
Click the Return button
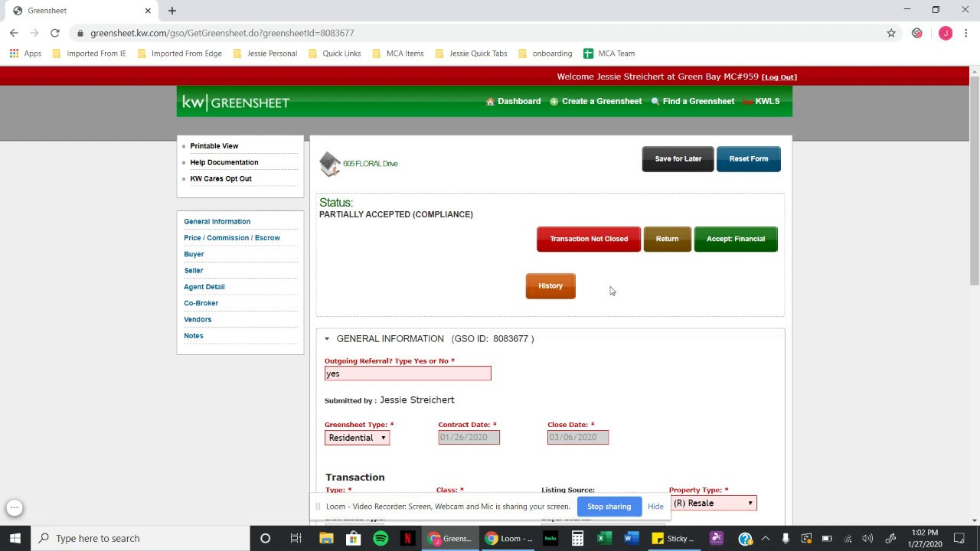pyautogui.click(x=667, y=239)
